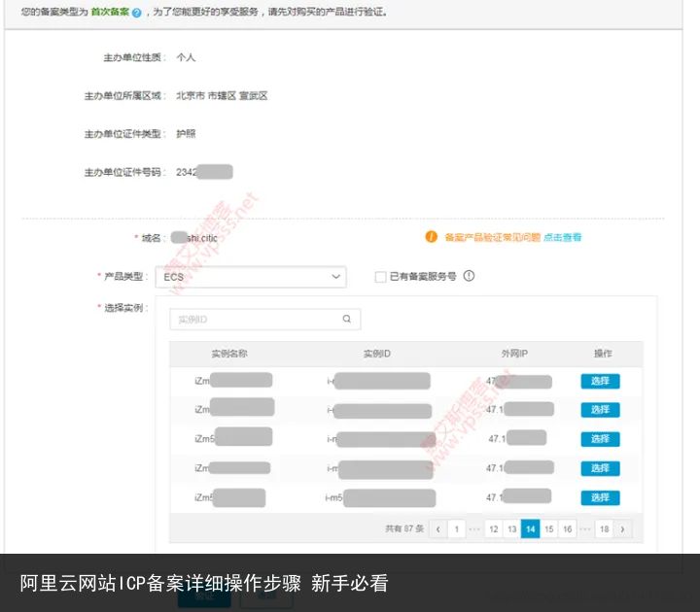Click 选择 in the second instance row
The height and width of the screenshot is (612, 700).
point(600,410)
